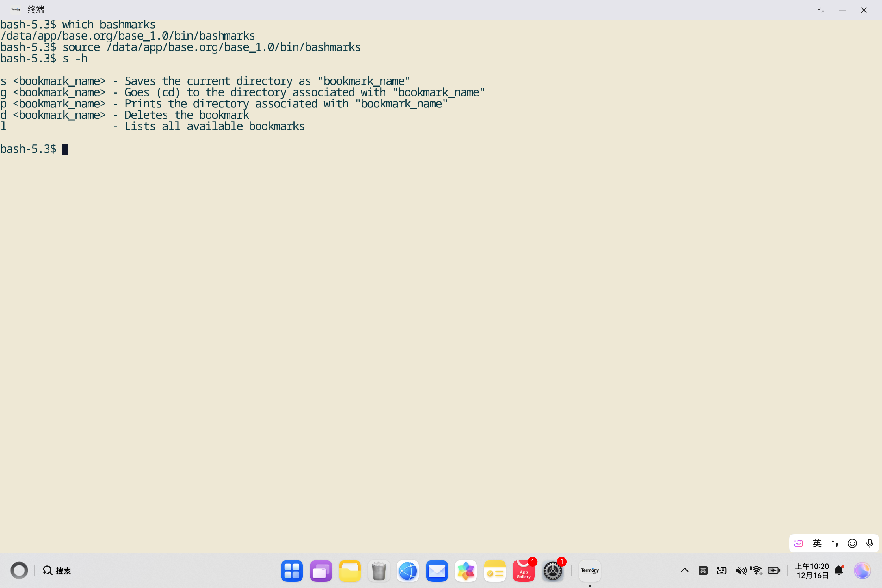This screenshot has height=588, width=882.
Task: Toggle the on-screen keyboard tray icon
Action: click(x=721, y=570)
